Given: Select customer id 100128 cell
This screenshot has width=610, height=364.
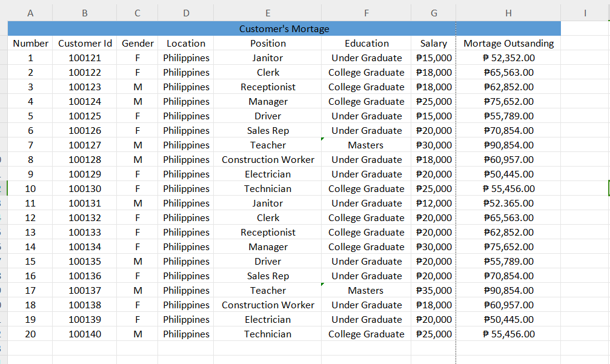Looking at the screenshot, I should pos(85,159).
